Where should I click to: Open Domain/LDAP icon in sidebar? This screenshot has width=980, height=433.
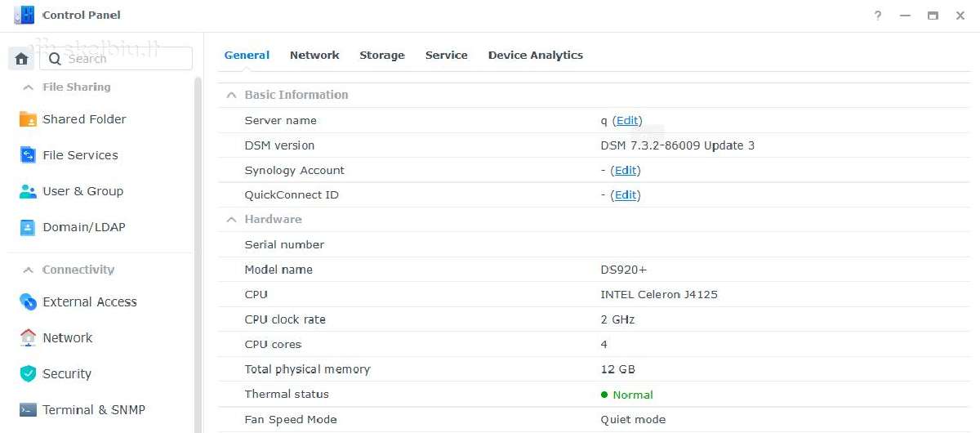(x=28, y=227)
